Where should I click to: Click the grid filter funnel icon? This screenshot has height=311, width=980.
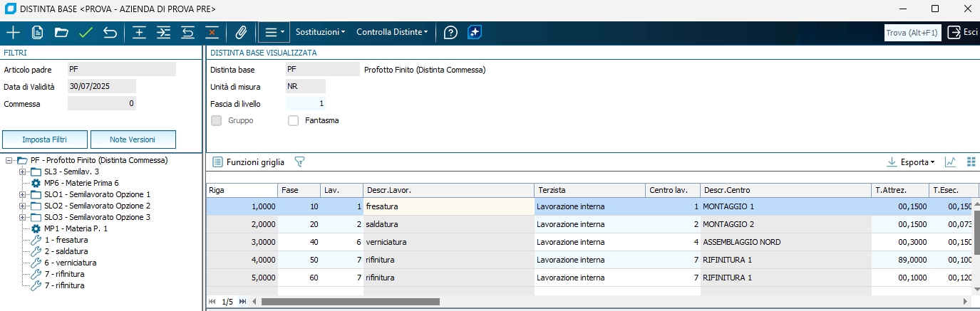tap(300, 162)
